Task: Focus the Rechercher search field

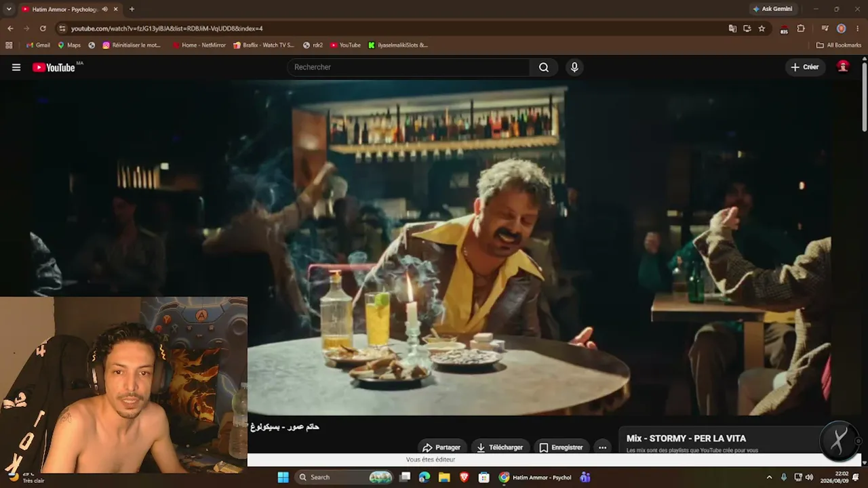Action: coord(409,67)
